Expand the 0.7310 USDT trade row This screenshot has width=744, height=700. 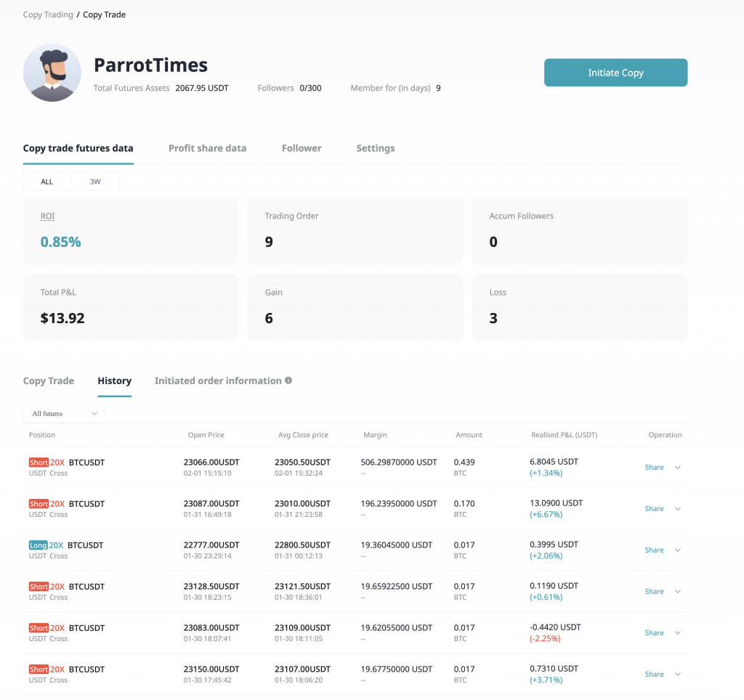(x=678, y=675)
